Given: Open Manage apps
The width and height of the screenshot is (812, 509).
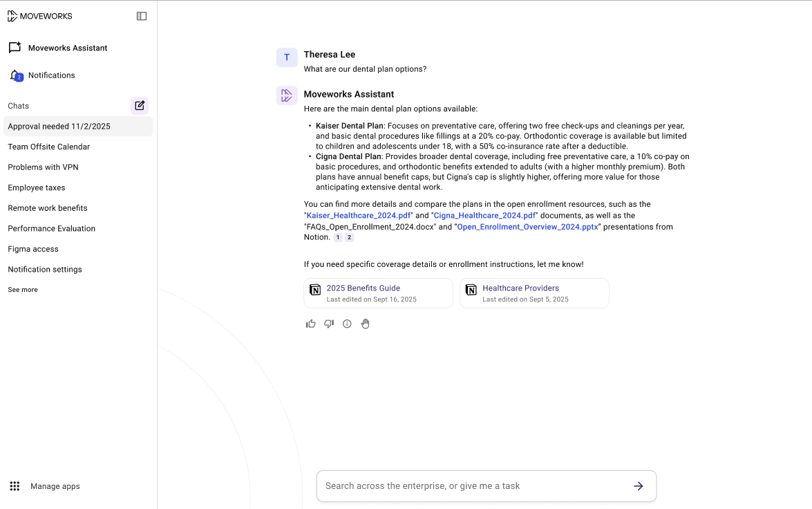Looking at the screenshot, I should tap(55, 486).
